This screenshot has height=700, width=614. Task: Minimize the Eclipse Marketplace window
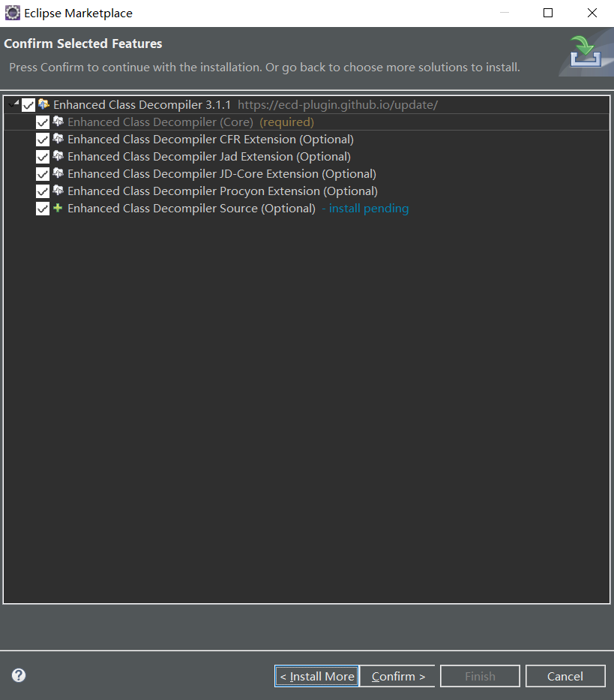click(505, 13)
